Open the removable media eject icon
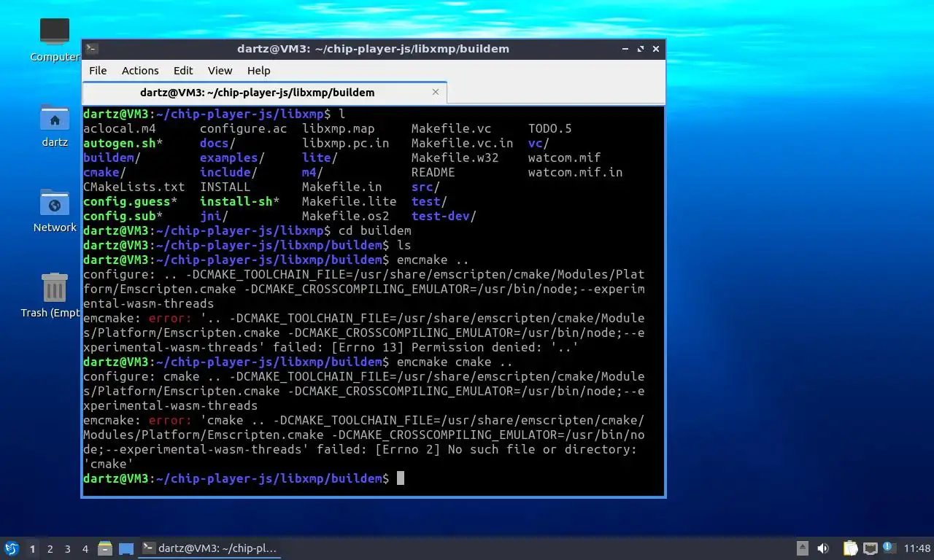 click(803, 548)
